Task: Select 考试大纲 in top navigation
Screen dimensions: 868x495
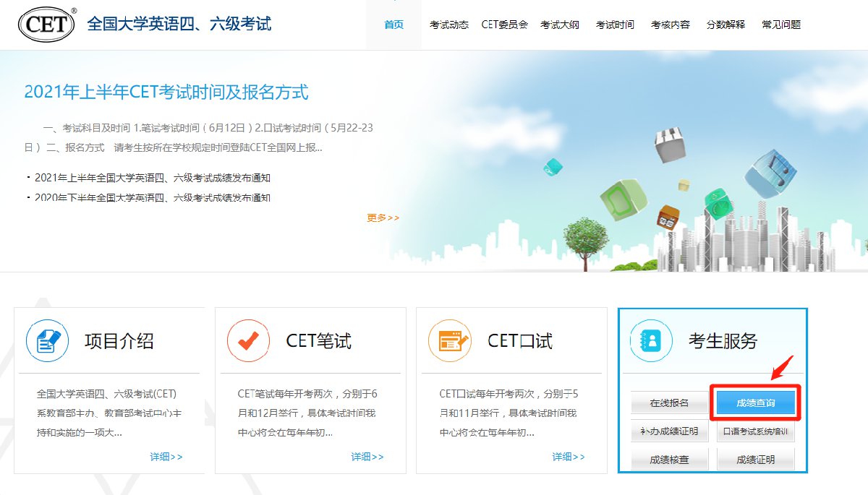Action: 559,25
